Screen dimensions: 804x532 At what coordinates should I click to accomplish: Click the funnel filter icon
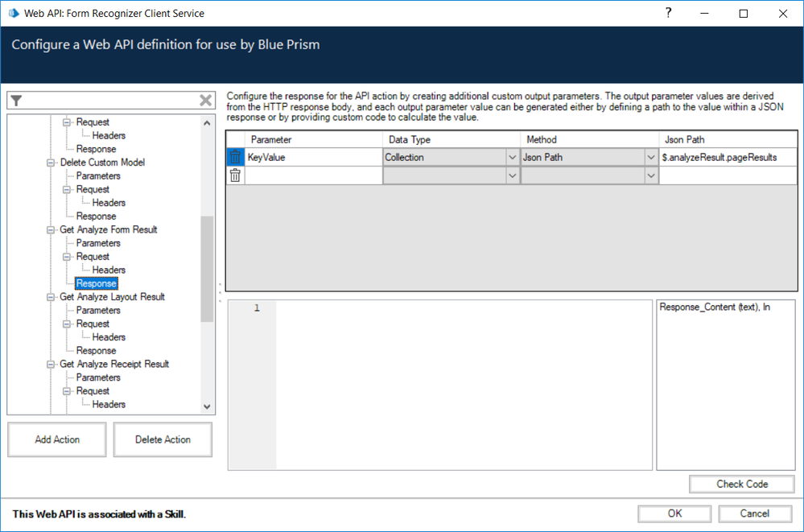[x=16, y=101]
